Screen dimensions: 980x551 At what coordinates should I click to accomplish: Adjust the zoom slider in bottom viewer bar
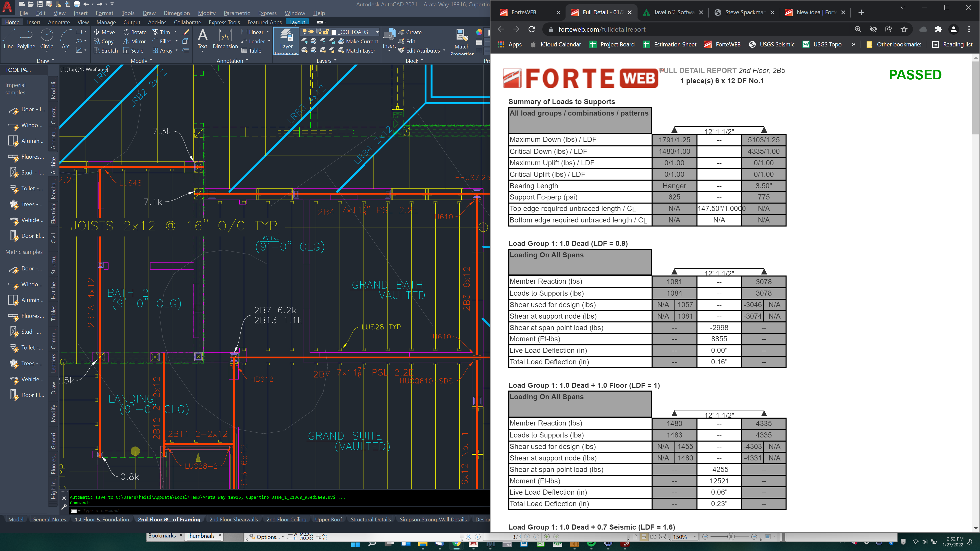(730, 536)
